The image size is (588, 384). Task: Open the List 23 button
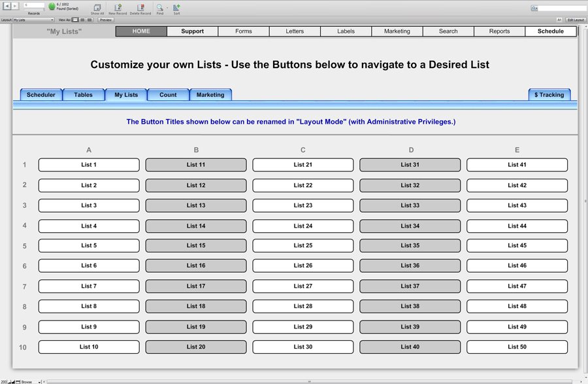click(303, 205)
